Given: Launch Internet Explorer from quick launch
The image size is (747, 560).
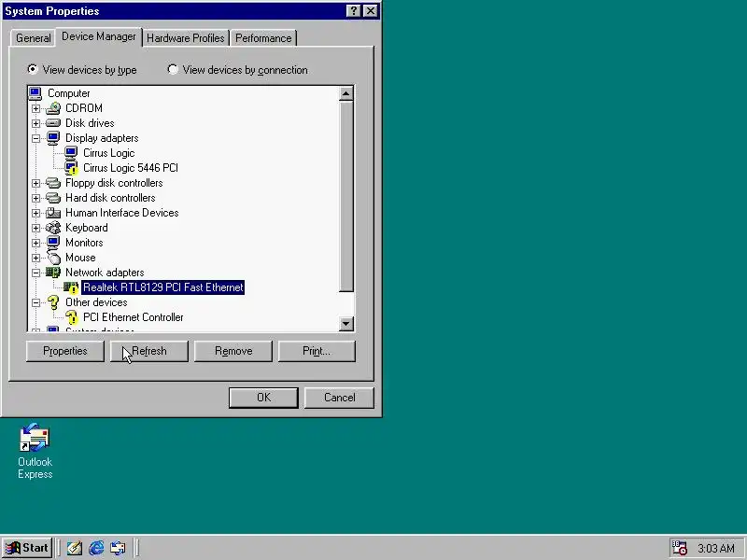Looking at the screenshot, I should point(96,548).
